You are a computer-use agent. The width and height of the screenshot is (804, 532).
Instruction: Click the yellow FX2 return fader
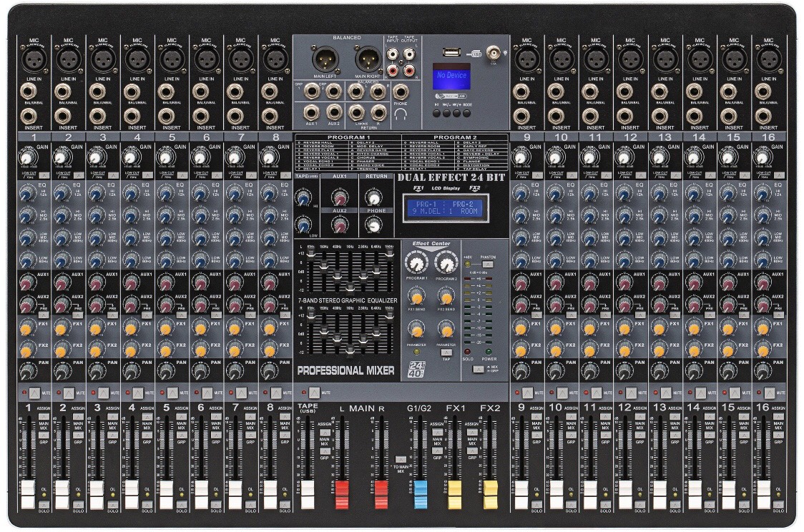pyautogui.click(x=491, y=495)
